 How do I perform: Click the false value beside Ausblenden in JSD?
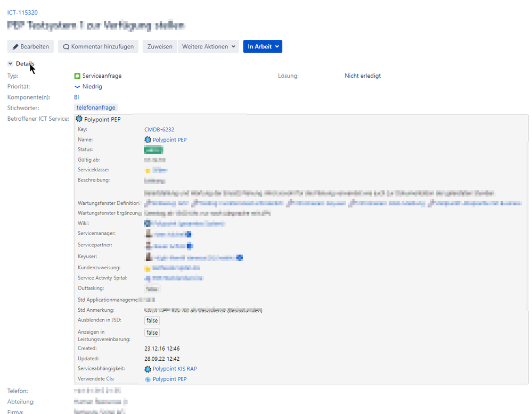click(x=152, y=321)
